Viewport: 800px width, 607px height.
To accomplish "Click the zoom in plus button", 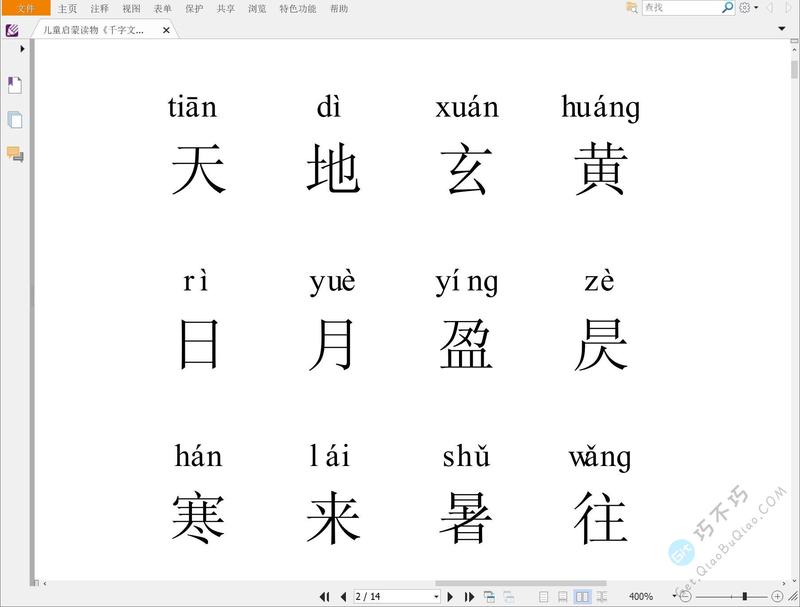I will [777, 595].
